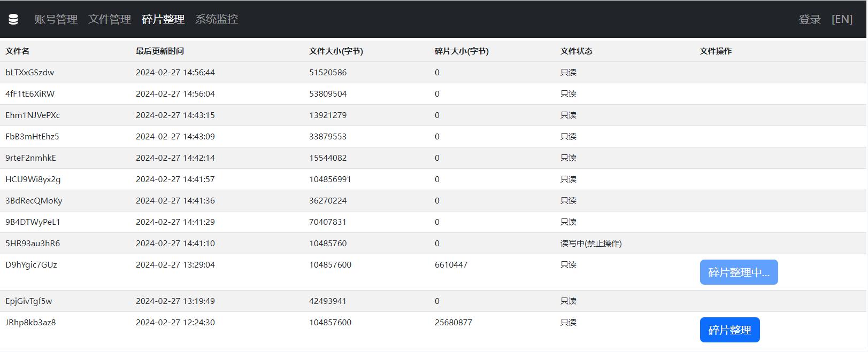The height and width of the screenshot is (352, 868).
Task: Switch to the 碎片整理 tab
Action: [163, 19]
